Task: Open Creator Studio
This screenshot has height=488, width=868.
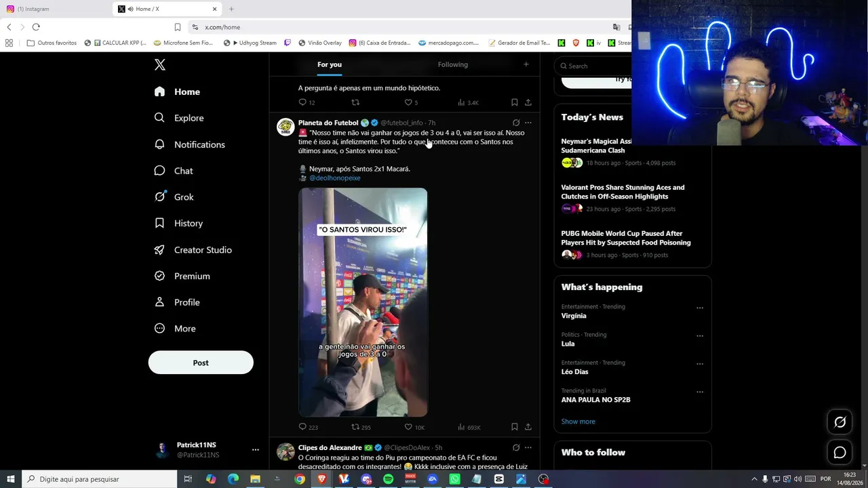Action: [x=193, y=249]
